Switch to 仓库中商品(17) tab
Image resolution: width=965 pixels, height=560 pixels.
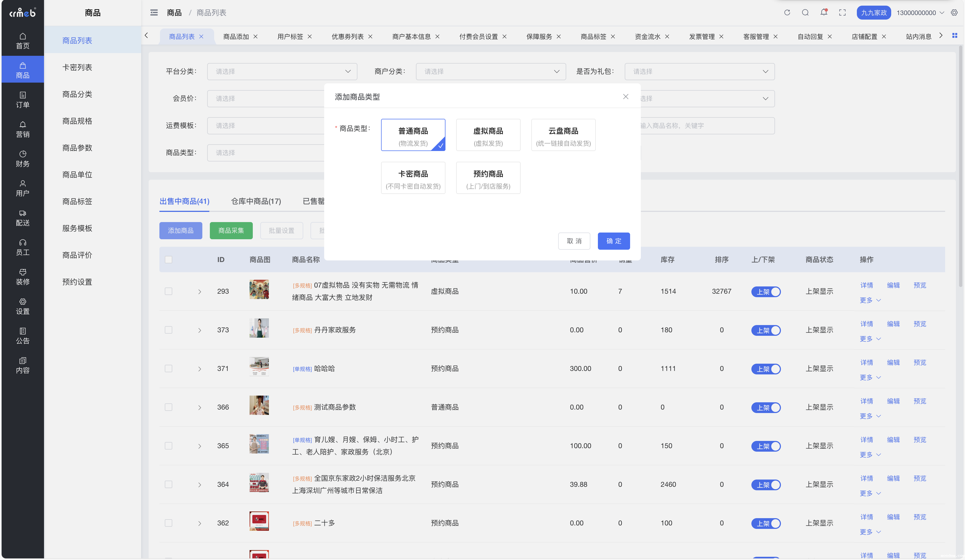(x=256, y=201)
